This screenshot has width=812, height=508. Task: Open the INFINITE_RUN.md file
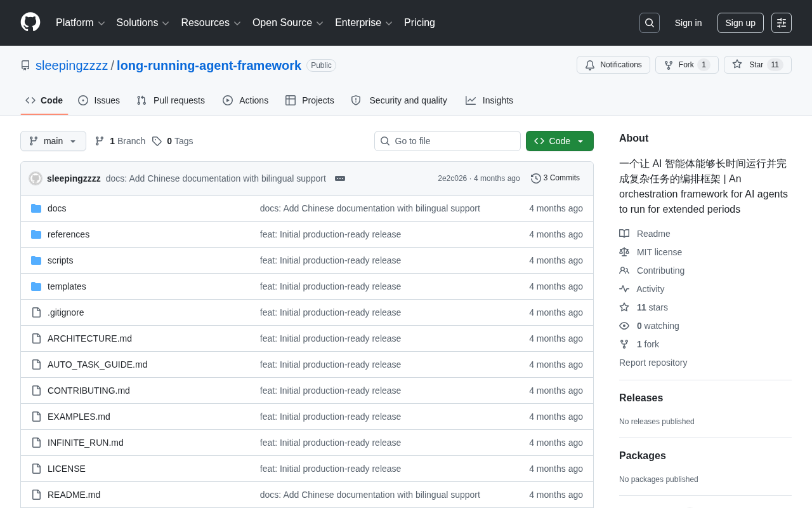[86, 443]
